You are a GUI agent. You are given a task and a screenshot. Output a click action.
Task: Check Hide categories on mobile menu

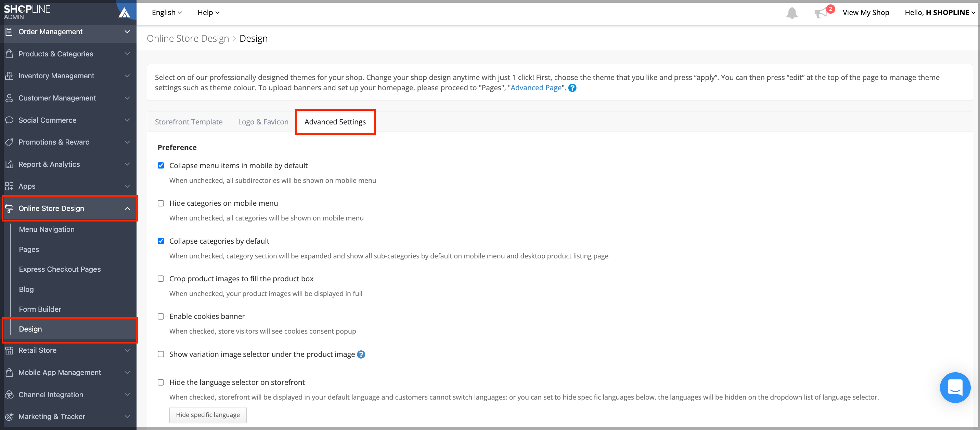pos(161,203)
